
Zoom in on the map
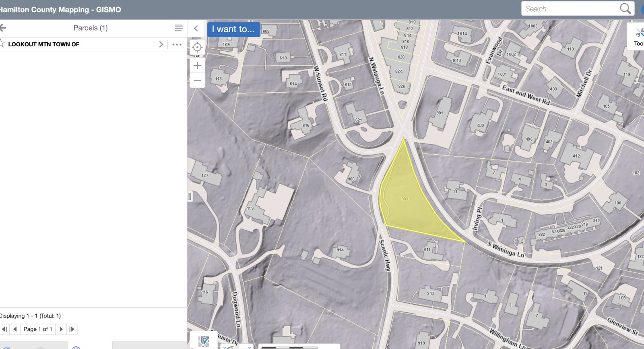pyautogui.click(x=197, y=65)
